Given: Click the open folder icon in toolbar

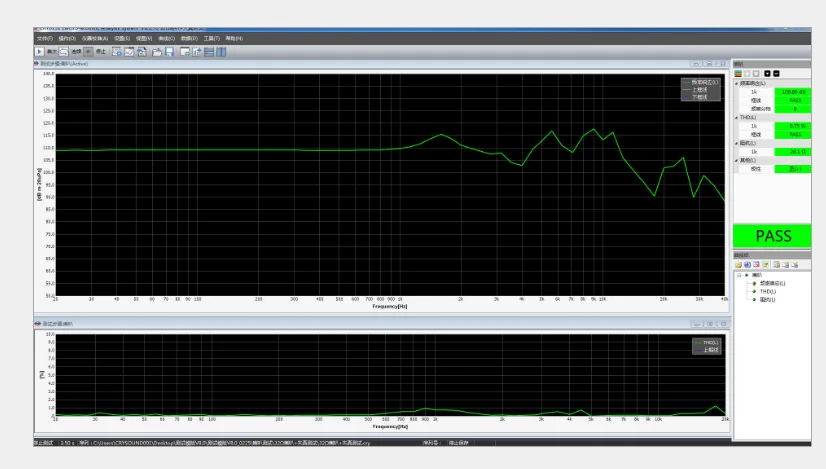Looking at the screenshot, I should tap(157, 51).
